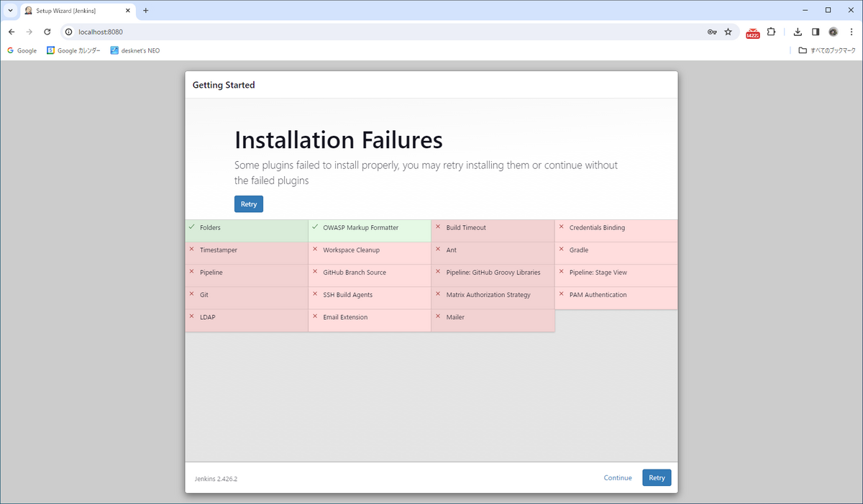The height and width of the screenshot is (504, 863).
Task: Click the Timestamper failed entry
Action: pos(247,253)
